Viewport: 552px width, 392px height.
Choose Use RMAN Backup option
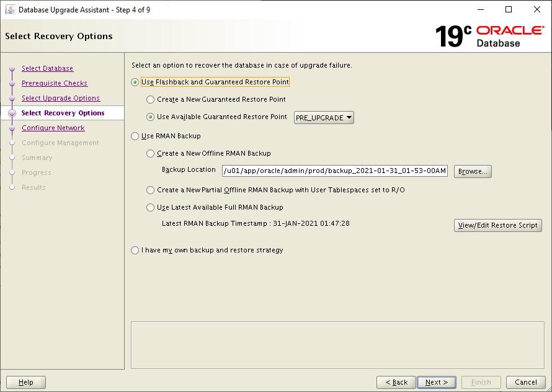coord(135,135)
